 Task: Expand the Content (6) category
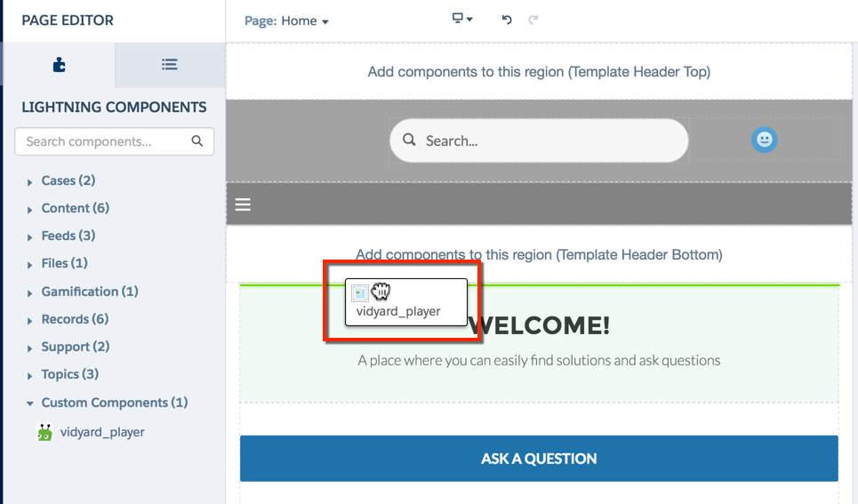pyautogui.click(x=75, y=208)
